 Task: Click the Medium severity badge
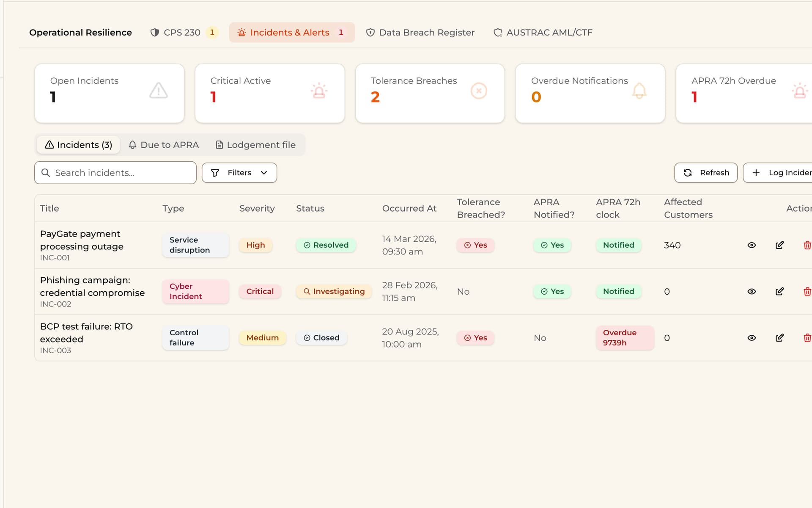263,338
